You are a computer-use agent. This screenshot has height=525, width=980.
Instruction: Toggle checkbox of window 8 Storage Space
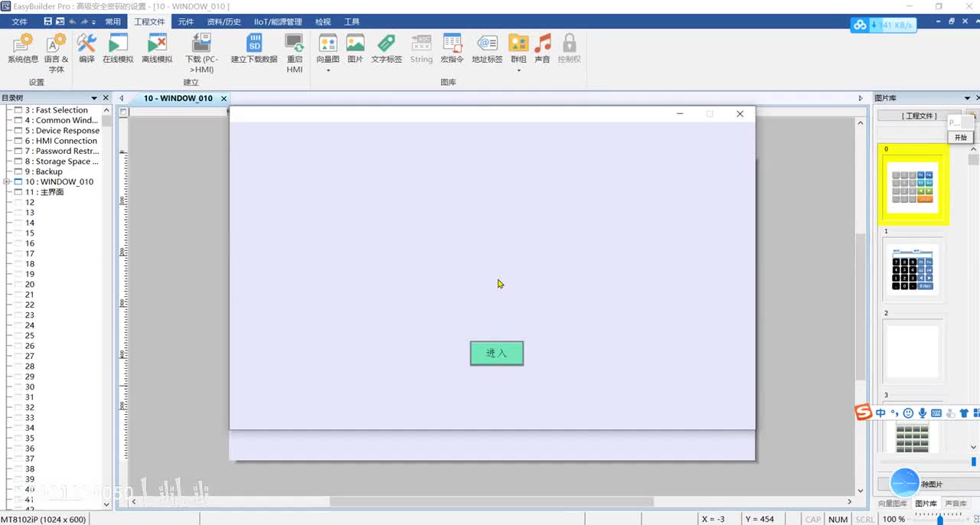[18, 161]
